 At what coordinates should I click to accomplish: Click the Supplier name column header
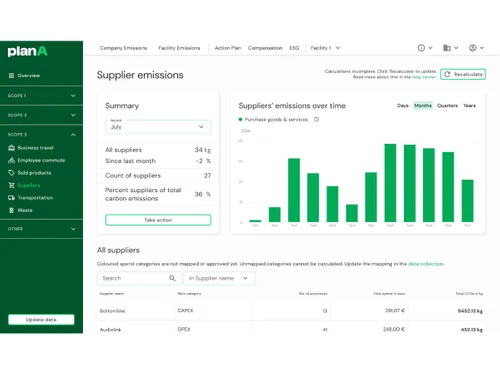point(112,294)
